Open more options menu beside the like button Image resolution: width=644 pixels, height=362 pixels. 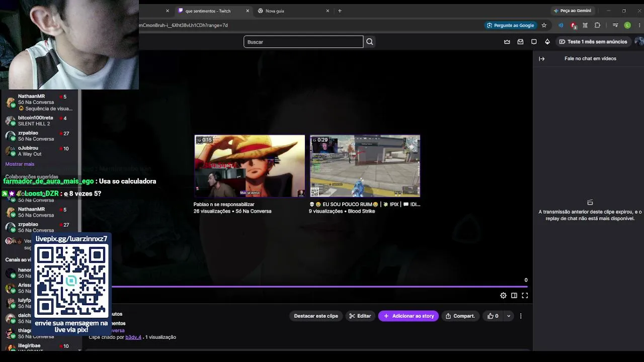[x=521, y=316]
